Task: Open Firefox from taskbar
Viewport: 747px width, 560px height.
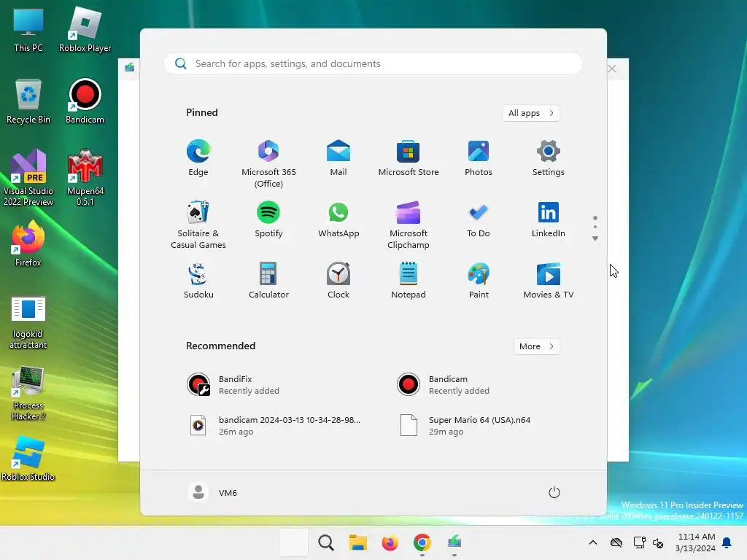Action: (x=390, y=542)
